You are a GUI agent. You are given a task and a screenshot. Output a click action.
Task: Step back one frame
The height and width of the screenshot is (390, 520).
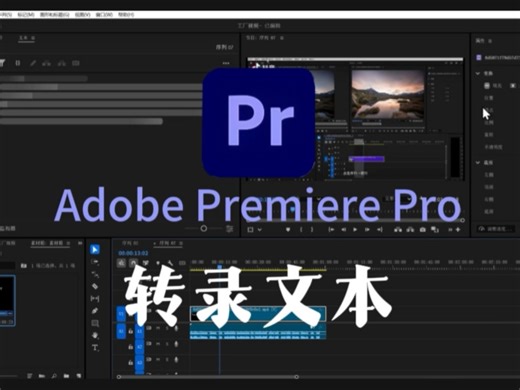[x=343, y=230]
